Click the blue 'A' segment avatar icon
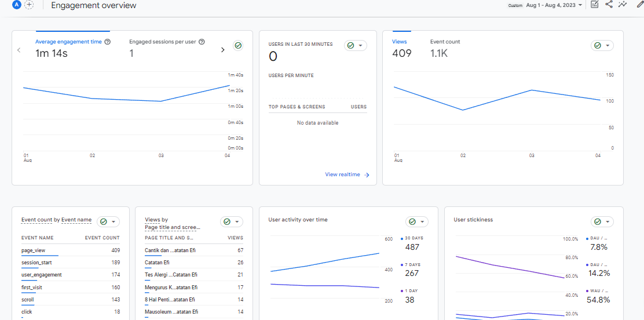The width and height of the screenshot is (644, 320). click(17, 5)
